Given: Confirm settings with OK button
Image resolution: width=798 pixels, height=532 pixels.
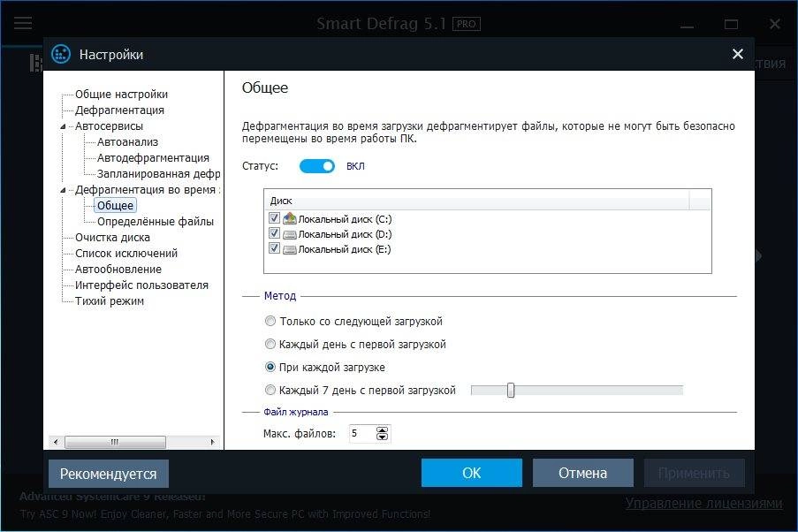Looking at the screenshot, I should [x=471, y=473].
